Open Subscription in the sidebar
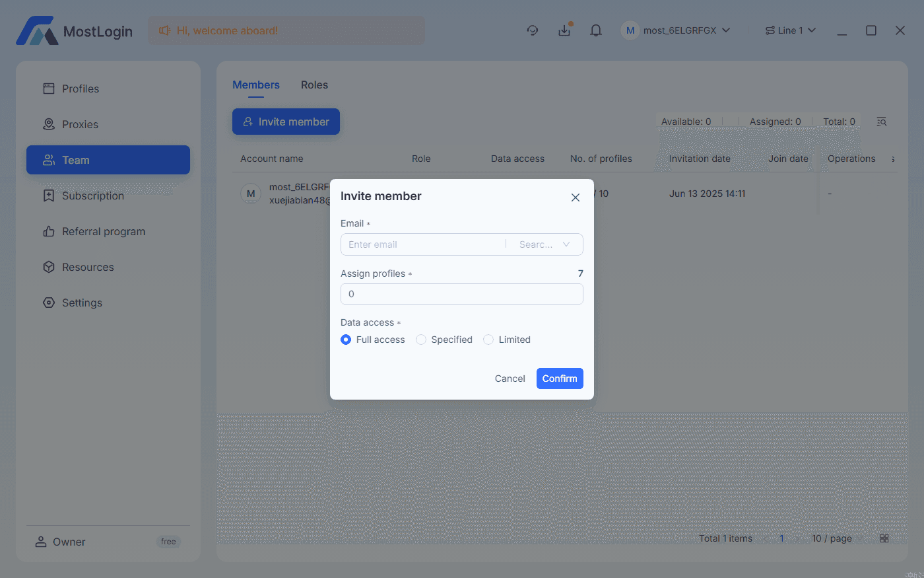924x578 pixels. [108, 196]
